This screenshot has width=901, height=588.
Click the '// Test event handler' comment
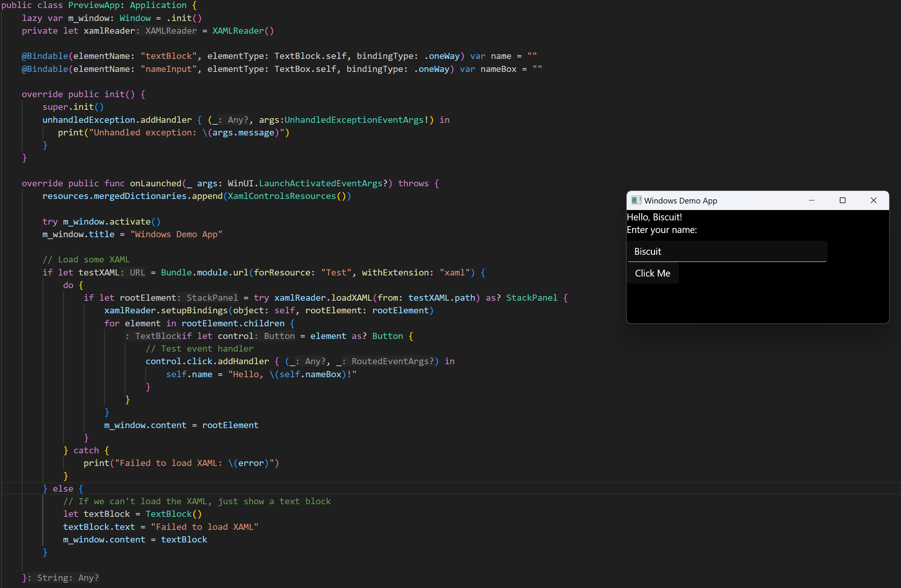point(199,349)
